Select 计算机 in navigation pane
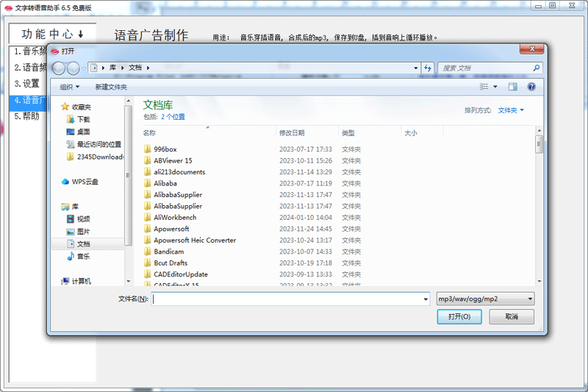588x392 pixels. pyautogui.click(x=76, y=281)
